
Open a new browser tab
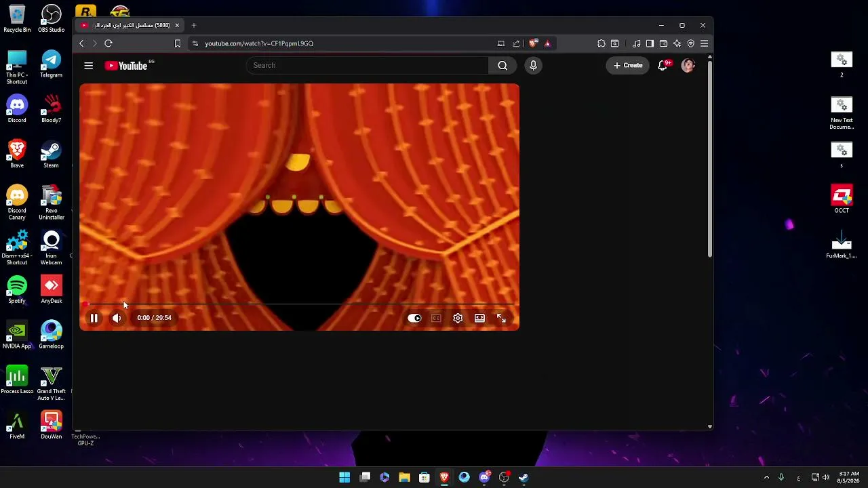(194, 26)
